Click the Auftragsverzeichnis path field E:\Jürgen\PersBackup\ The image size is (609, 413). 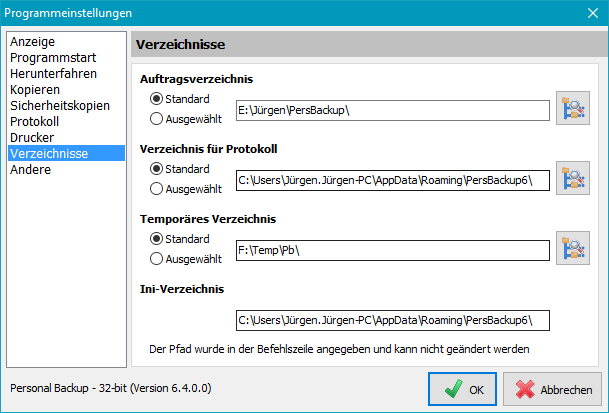[393, 110]
